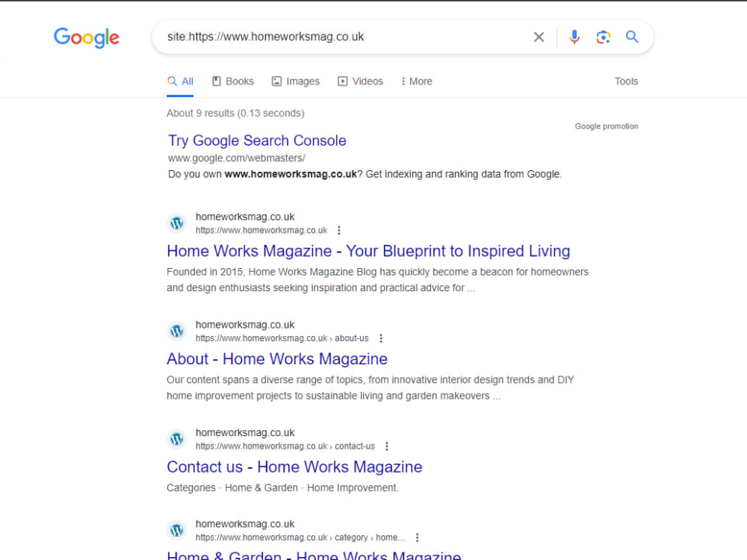Switch to the Books tab

tap(233, 81)
